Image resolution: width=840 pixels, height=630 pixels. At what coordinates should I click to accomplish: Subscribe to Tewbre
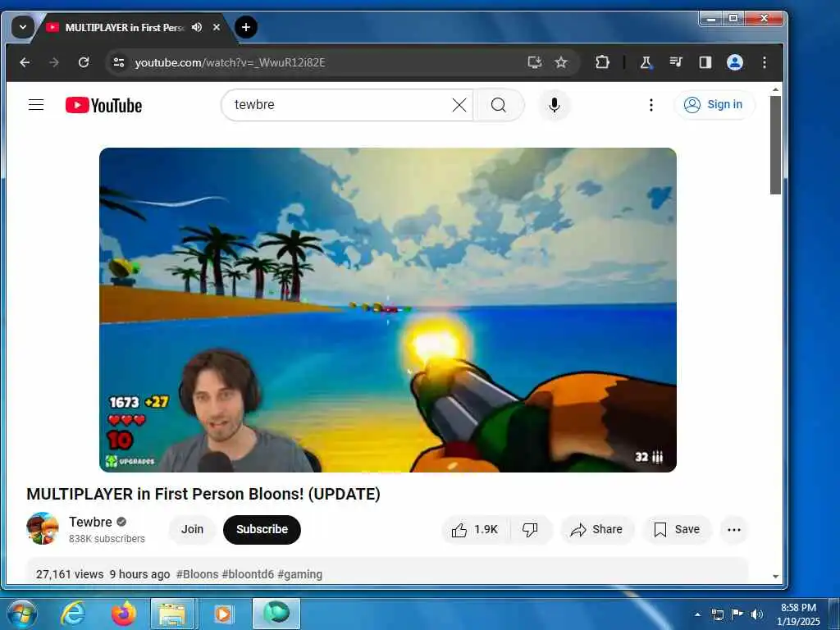262,529
